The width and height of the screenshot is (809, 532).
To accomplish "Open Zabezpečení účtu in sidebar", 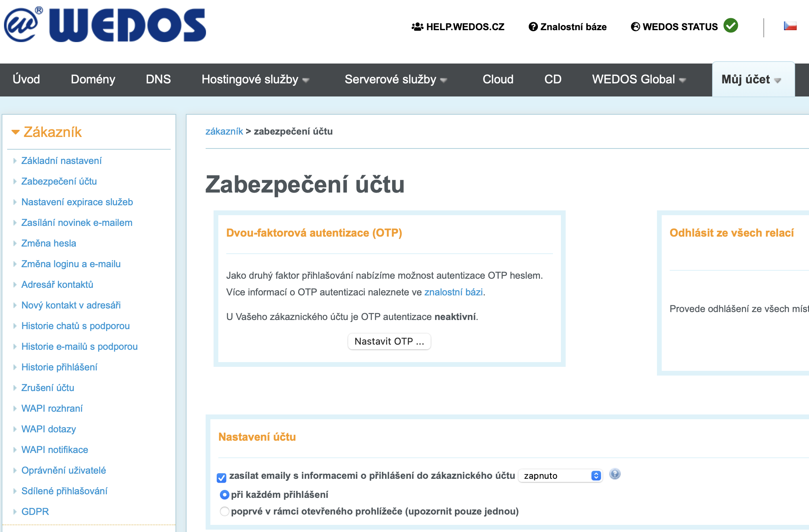I will pos(59,181).
